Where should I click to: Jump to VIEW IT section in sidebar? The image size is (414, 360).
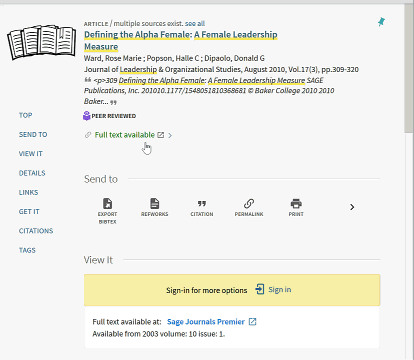[31, 154]
